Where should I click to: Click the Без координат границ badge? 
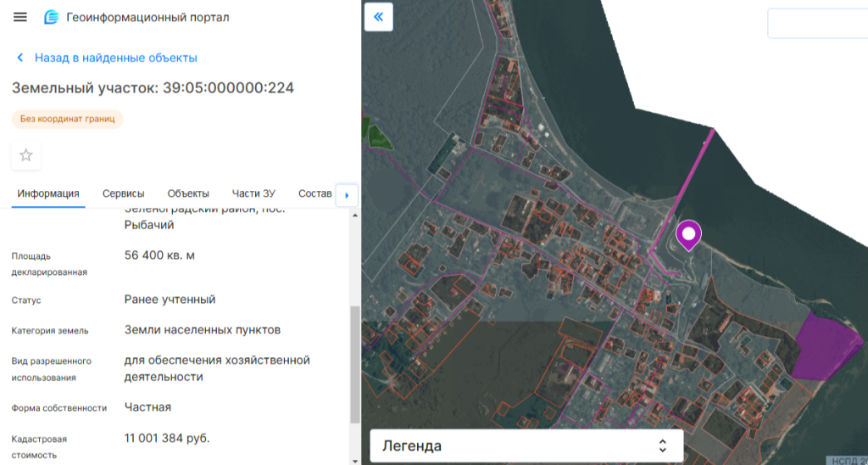(x=67, y=119)
